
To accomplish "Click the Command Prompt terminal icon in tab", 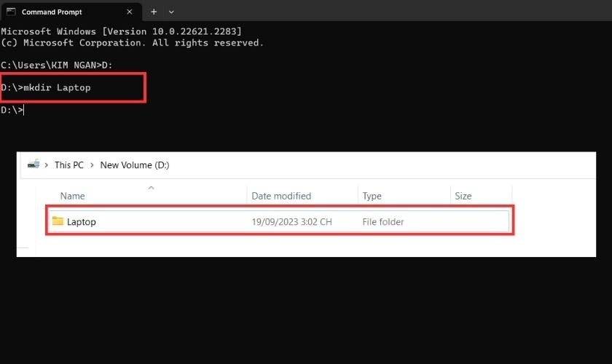I will point(11,12).
